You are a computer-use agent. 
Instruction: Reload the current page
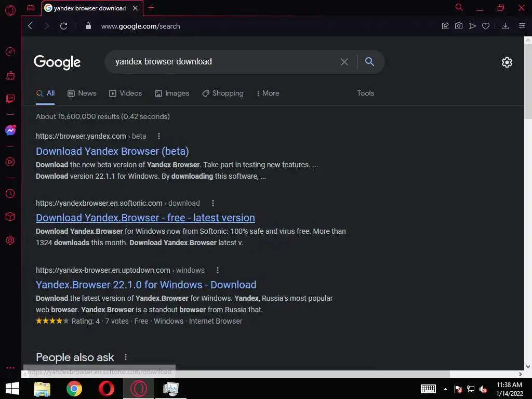click(x=63, y=26)
